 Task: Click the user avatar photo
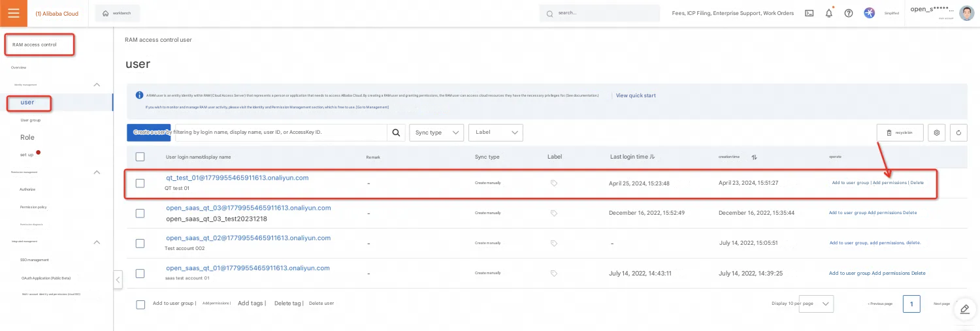(x=967, y=13)
